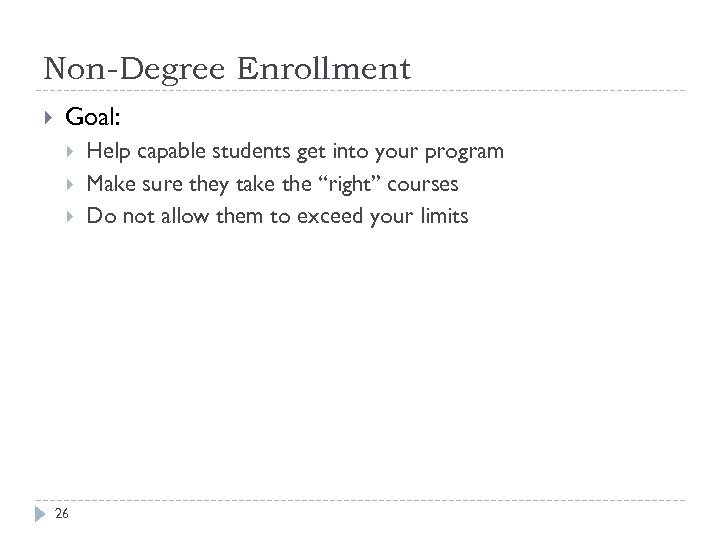
Task: Click the Non-Degree Enrollment slide title
Action: pyautogui.click(x=227, y=68)
